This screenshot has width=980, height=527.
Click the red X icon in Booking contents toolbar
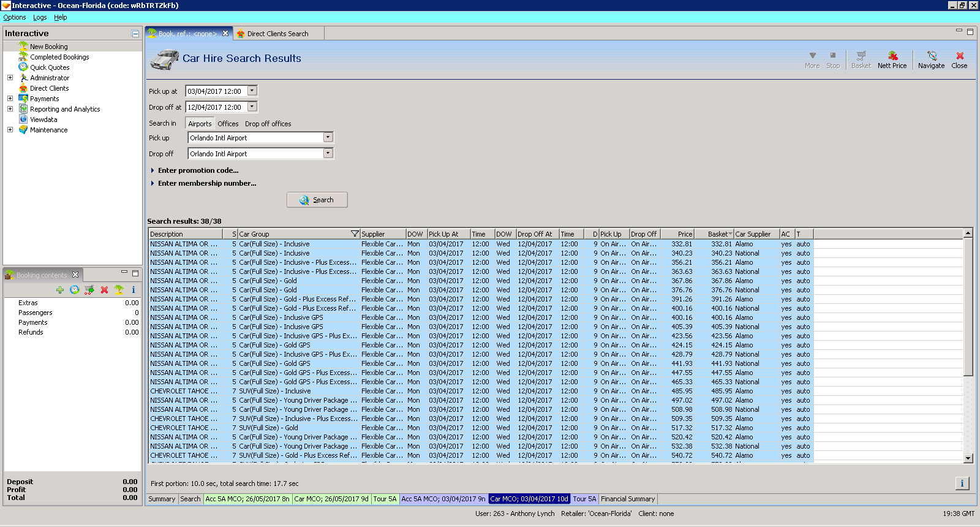(x=104, y=290)
